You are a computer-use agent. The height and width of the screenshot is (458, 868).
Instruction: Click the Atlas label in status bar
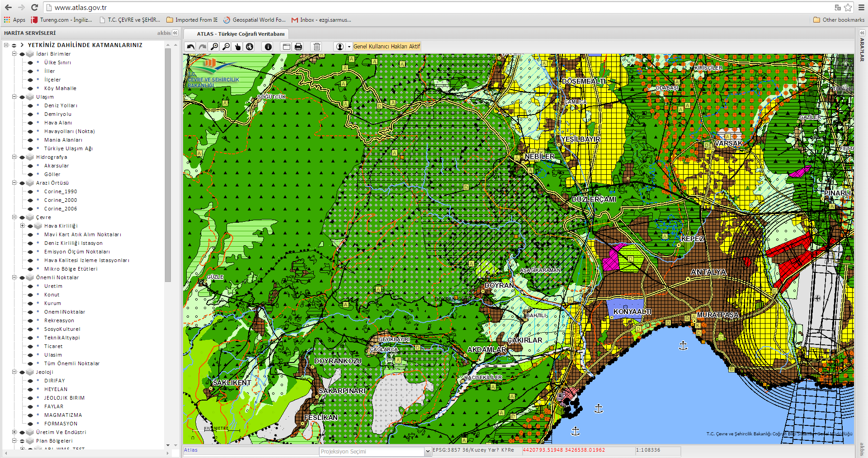(x=191, y=450)
